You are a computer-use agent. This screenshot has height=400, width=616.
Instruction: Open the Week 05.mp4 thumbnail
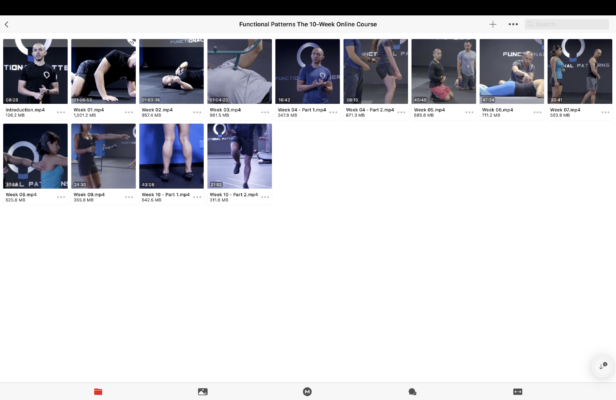tap(444, 71)
